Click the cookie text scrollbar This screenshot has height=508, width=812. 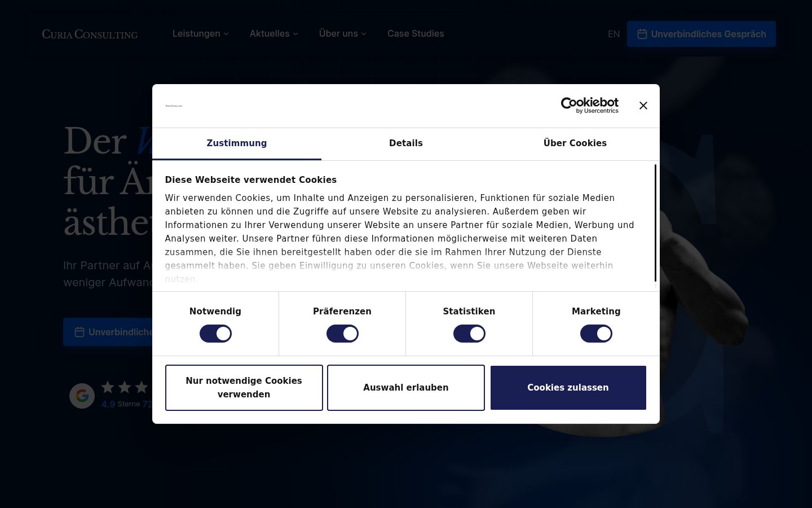(x=655, y=223)
